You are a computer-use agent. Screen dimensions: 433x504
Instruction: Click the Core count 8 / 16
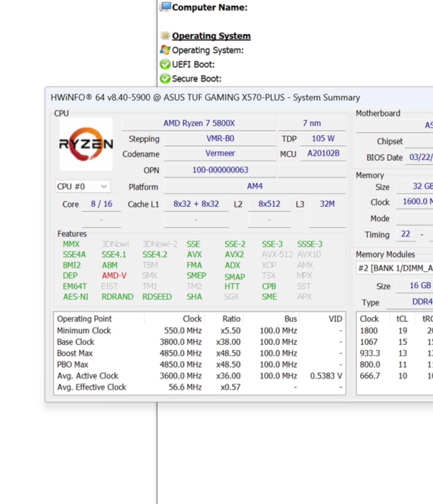pyautogui.click(x=101, y=204)
